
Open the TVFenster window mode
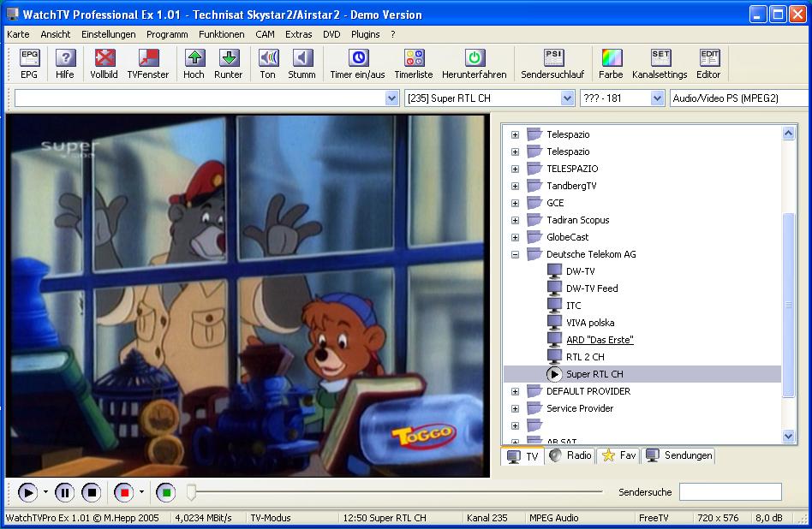(148, 63)
